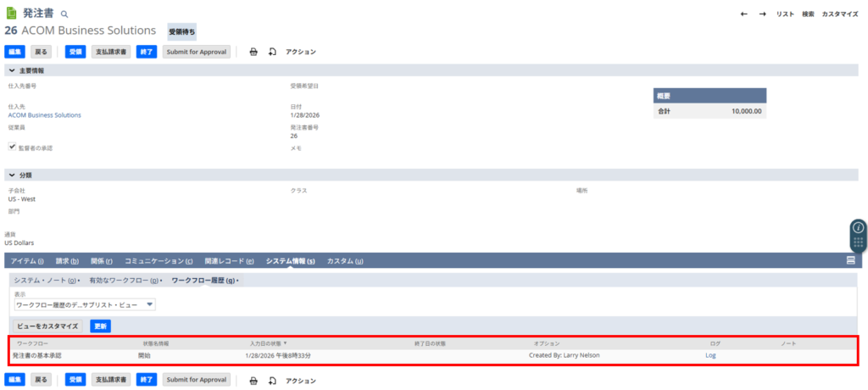Click the top new-document icon beside the printer
This screenshot has width=868, height=390.
[272, 52]
